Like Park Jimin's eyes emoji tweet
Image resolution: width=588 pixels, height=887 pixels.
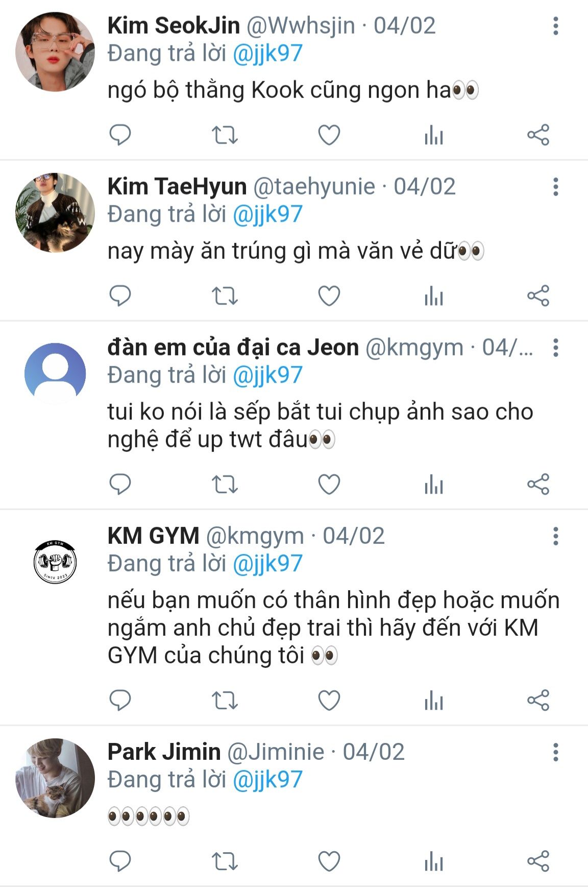(329, 861)
